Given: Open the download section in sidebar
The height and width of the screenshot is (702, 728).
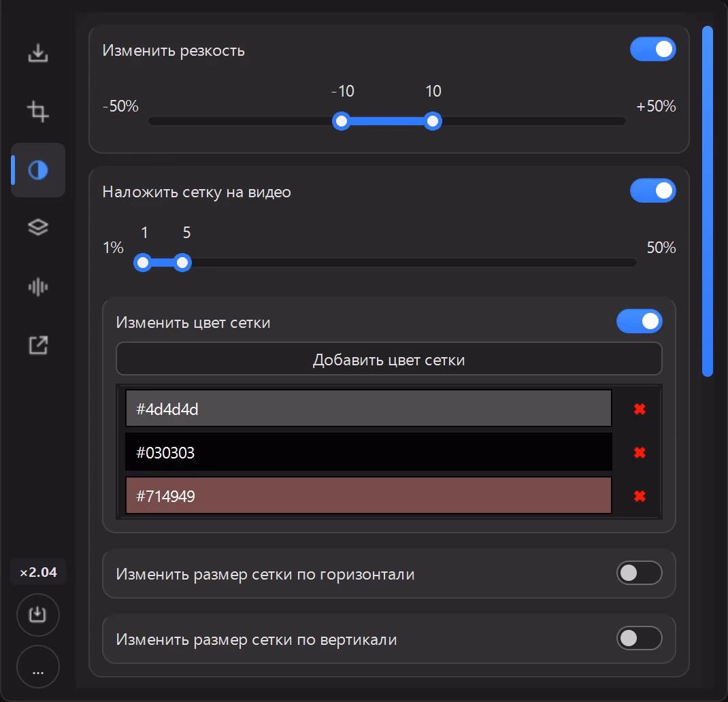Looking at the screenshot, I should [38, 53].
